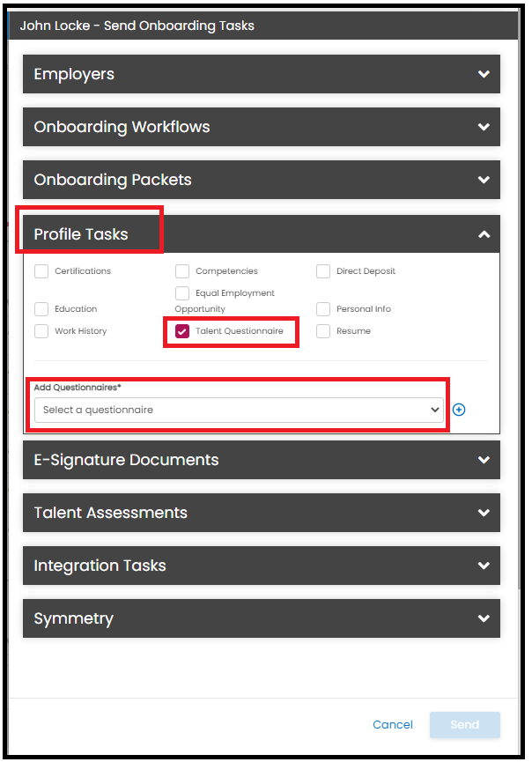Check the Certifications checkbox

coord(41,271)
